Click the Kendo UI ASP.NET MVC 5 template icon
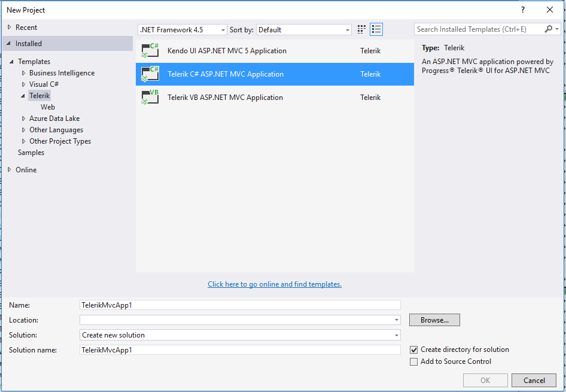The height and width of the screenshot is (392, 566). (150, 50)
